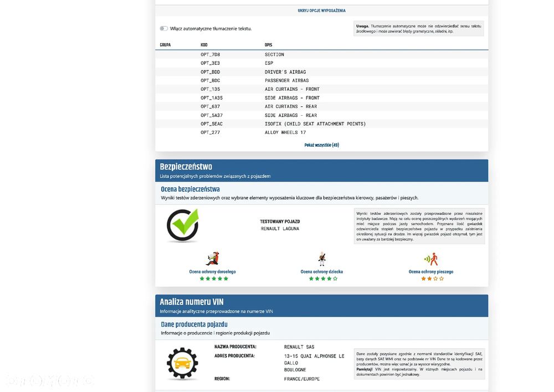Click 'ISOFIX (CHILD SEAT ATTACHMENT POINTS)' text
Image resolution: width=554 pixels, height=392 pixels.
(x=315, y=124)
